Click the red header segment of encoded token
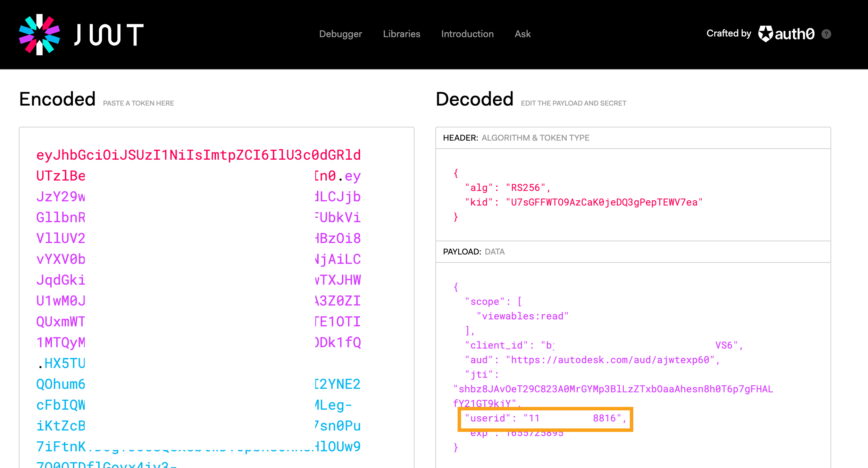Viewport: 868px width, 468px height. [198, 155]
